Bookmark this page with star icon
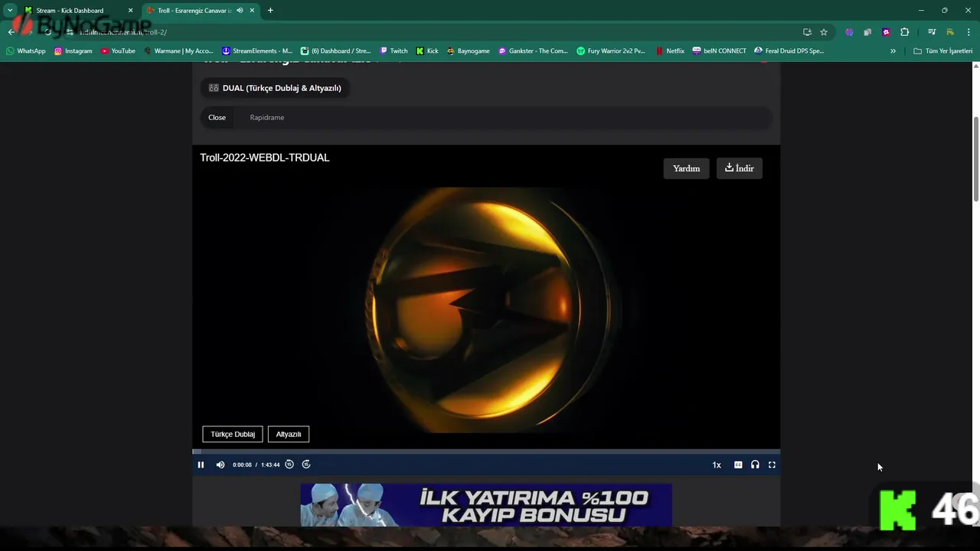 pos(824,32)
